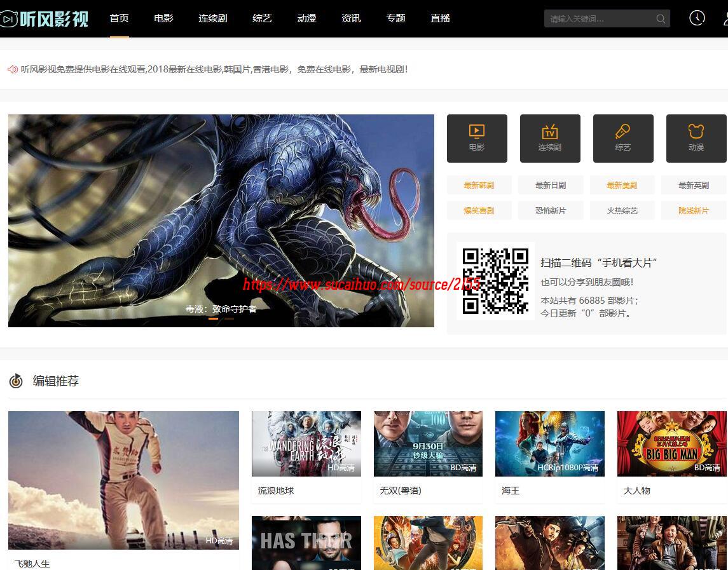The height and width of the screenshot is (570, 728).
Task: Click the 飞驰人生 title text
Action: coord(32,564)
